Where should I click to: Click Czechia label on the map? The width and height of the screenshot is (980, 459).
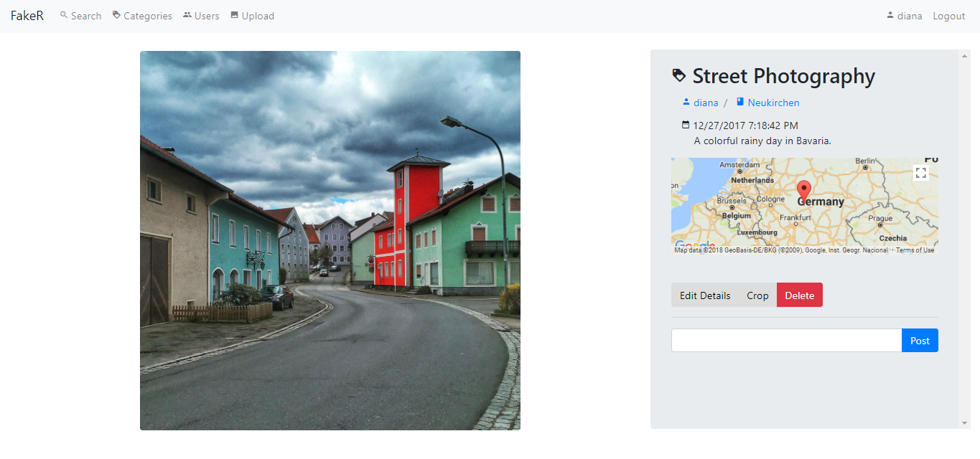[x=893, y=238]
